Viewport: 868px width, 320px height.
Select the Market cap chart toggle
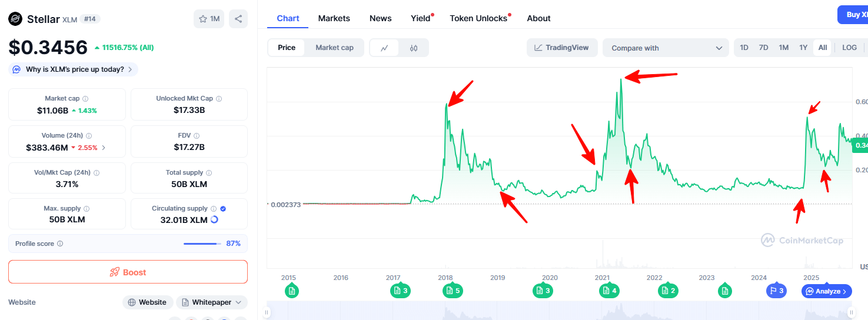pyautogui.click(x=334, y=48)
